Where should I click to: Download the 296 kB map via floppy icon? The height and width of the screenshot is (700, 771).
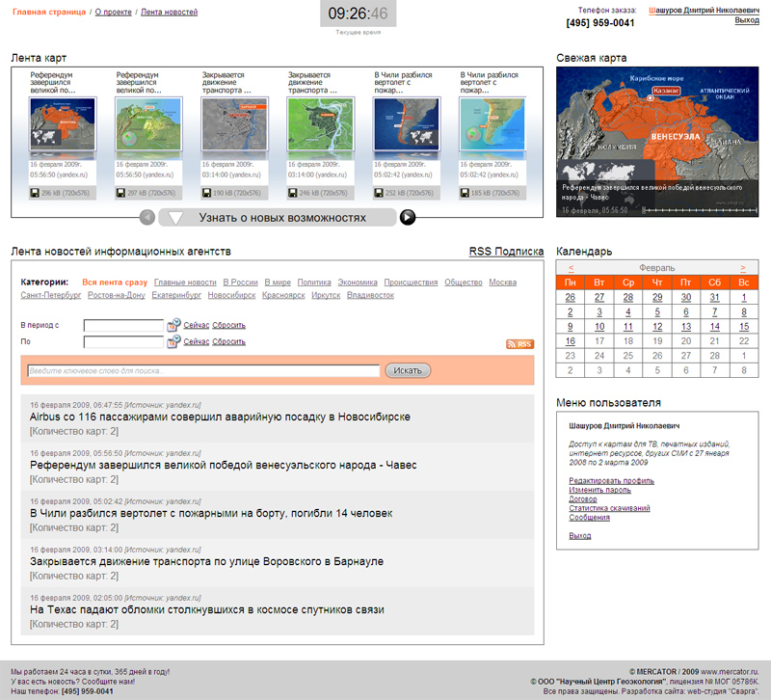34,193
